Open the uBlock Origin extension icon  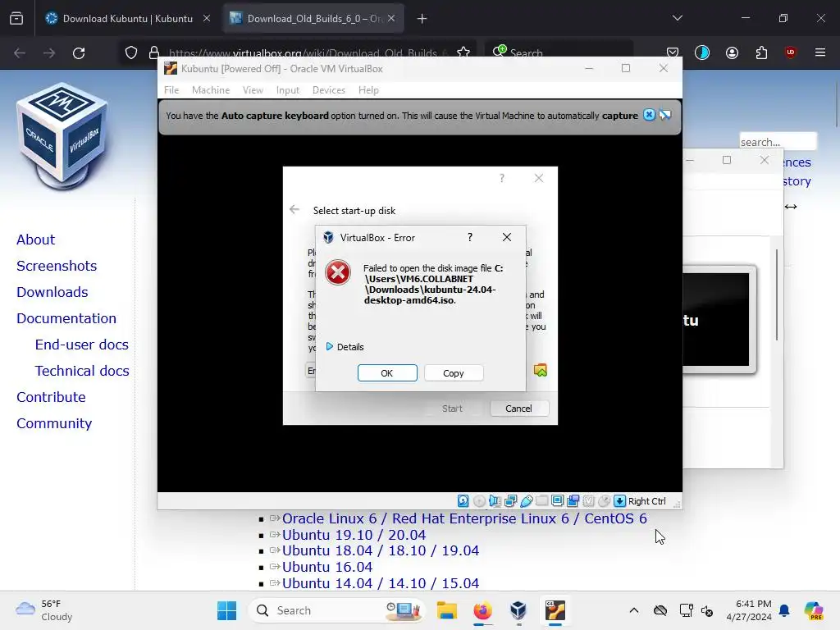tap(790, 52)
